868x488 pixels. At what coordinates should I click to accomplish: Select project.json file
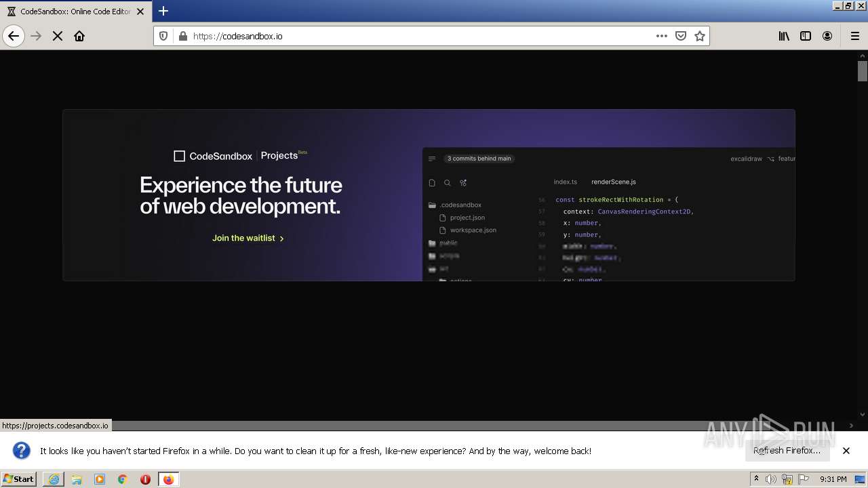[462, 218]
